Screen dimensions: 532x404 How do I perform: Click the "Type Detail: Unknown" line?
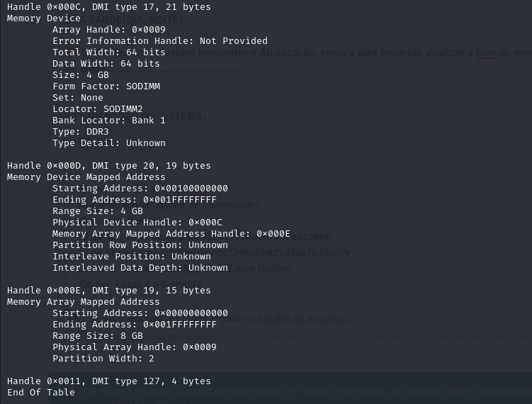tap(109, 143)
